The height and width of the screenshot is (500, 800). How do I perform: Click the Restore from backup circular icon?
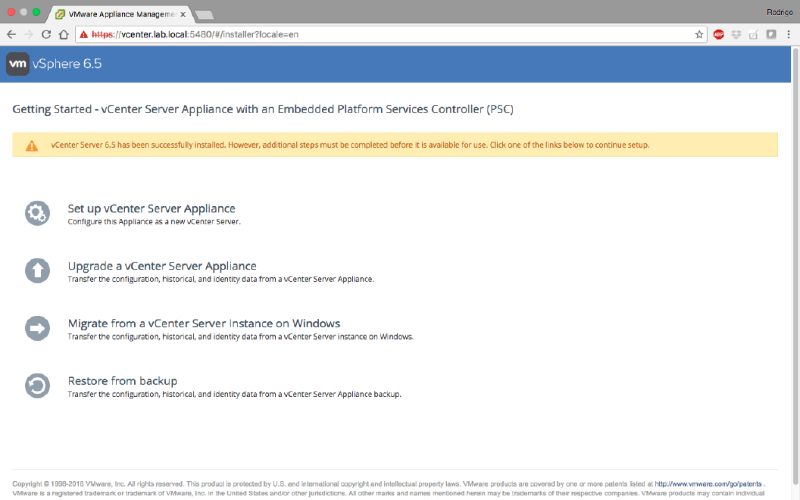click(37, 386)
